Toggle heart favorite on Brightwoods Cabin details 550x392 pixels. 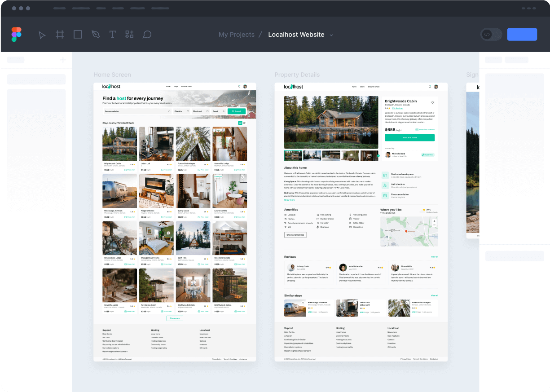432,102
